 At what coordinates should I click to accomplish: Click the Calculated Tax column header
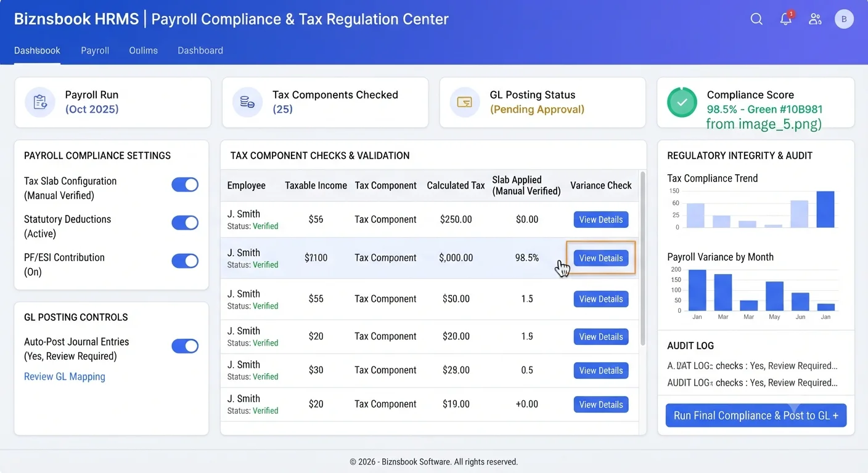[456, 185]
